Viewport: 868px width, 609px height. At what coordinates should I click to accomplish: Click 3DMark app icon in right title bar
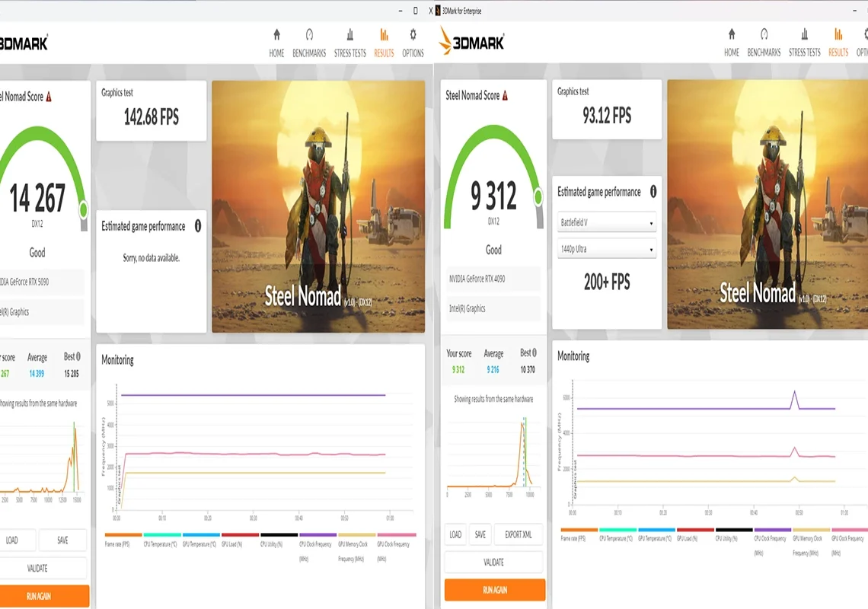(x=438, y=11)
